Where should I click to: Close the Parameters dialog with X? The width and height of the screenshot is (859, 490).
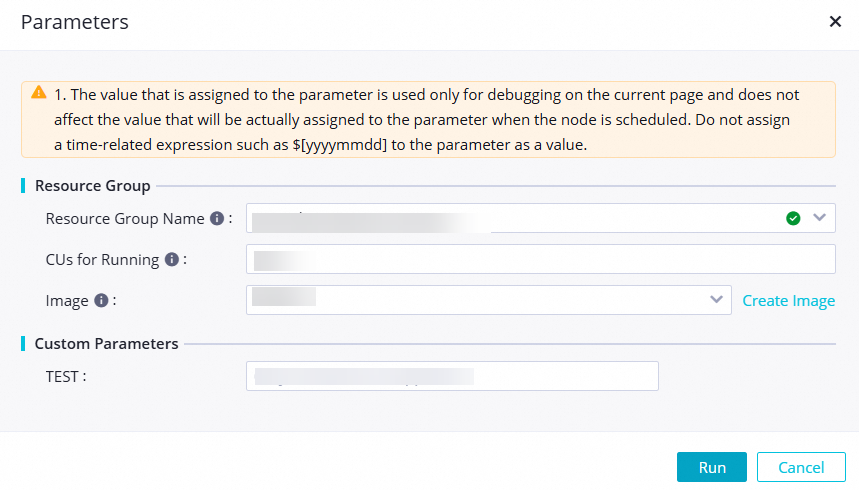835,21
